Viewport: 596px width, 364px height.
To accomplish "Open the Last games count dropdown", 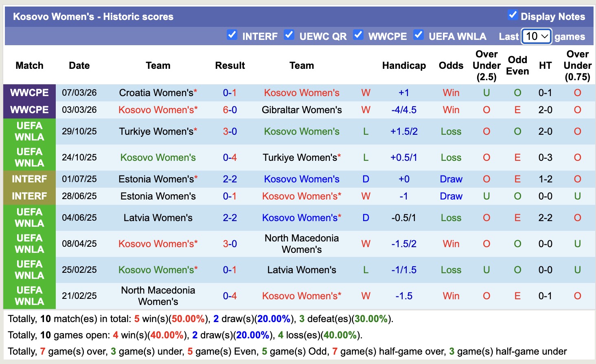I will pyautogui.click(x=536, y=36).
